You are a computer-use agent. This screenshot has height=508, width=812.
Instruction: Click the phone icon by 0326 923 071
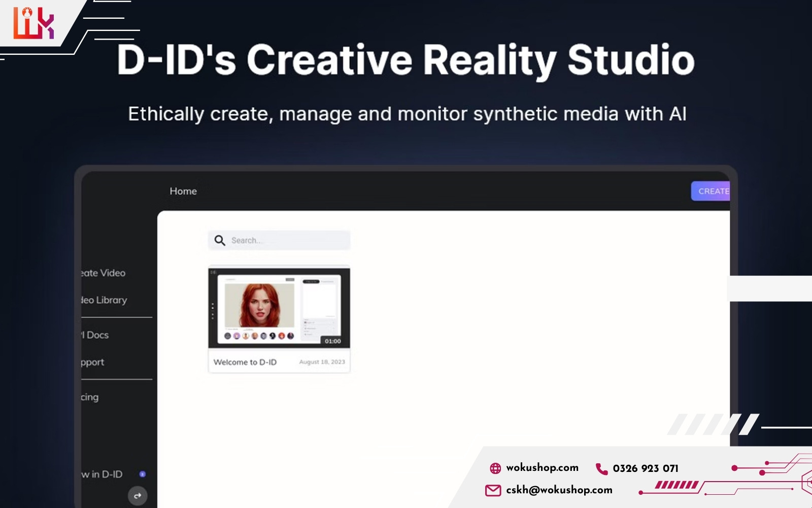click(602, 469)
